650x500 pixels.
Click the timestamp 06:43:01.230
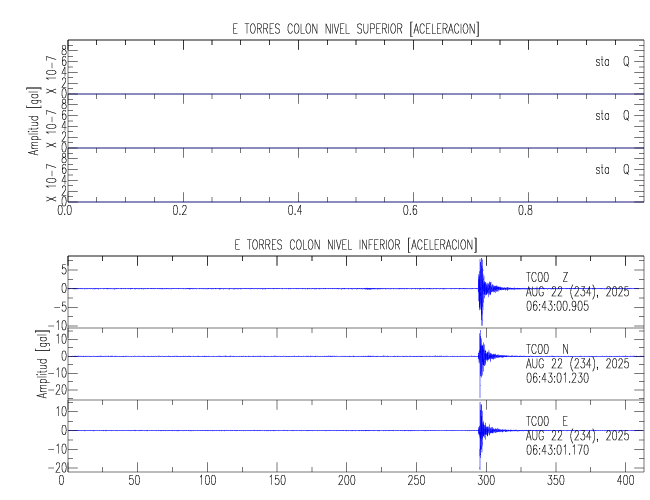pos(565,380)
